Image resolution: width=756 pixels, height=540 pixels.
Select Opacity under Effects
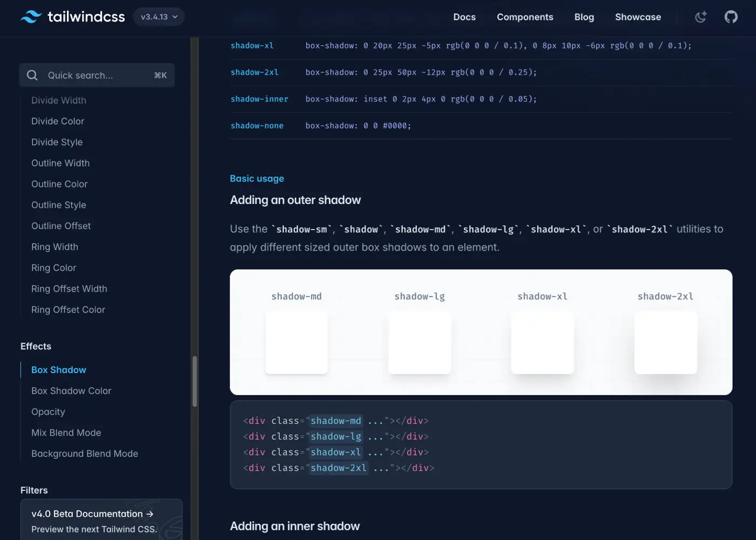[x=48, y=411]
